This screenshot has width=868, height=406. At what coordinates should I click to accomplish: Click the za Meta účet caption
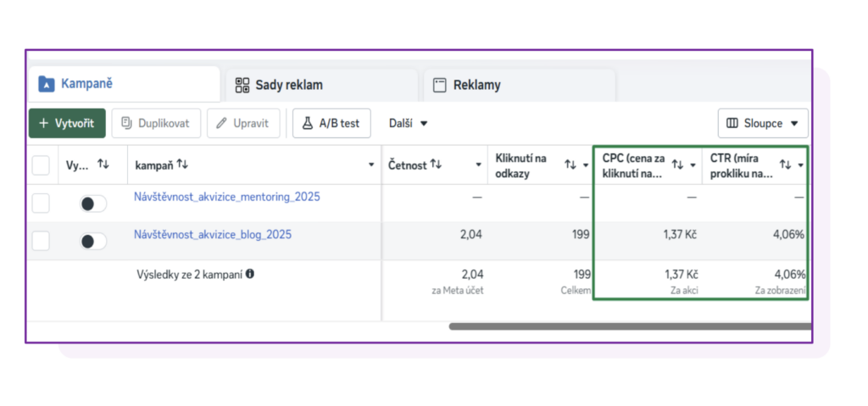[x=458, y=290]
